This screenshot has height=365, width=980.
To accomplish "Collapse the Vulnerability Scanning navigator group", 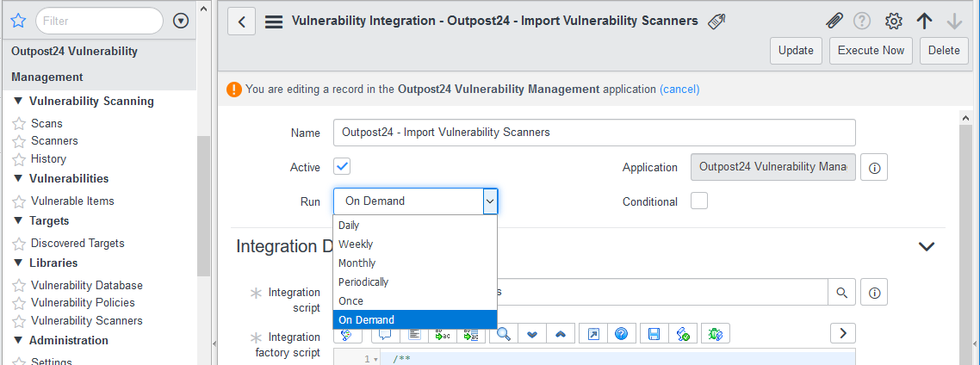I will pos(19,101).
